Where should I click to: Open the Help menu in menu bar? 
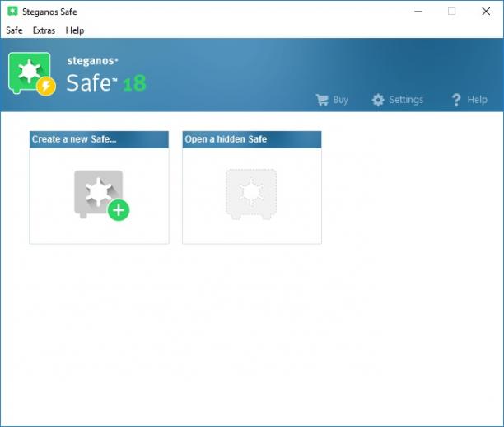click(x=75, y=30)
